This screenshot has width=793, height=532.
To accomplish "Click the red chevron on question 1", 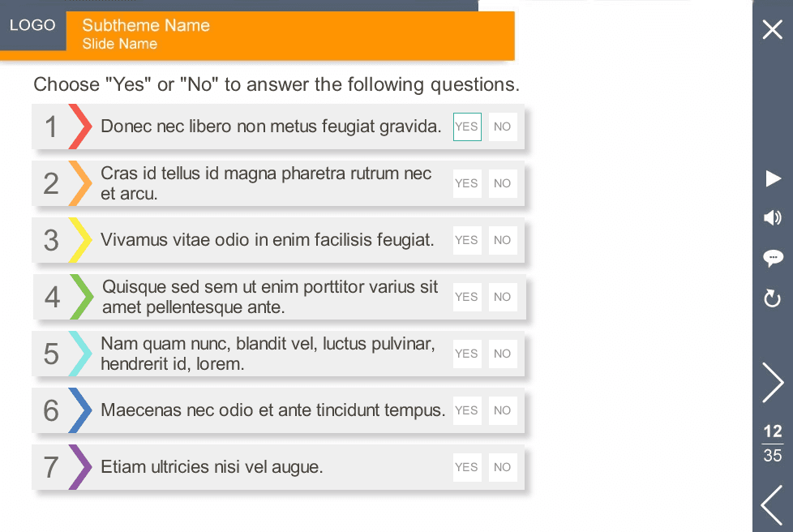I will (x=80, y=127).
